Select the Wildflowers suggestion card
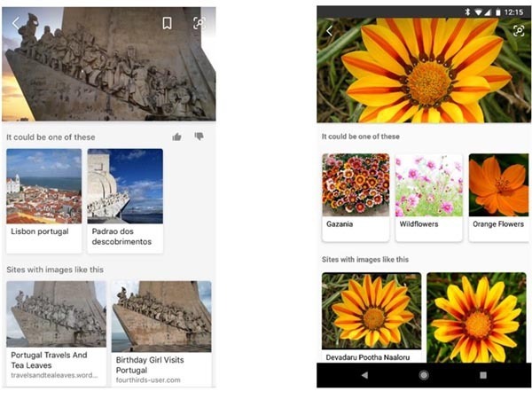 (429, 198)
